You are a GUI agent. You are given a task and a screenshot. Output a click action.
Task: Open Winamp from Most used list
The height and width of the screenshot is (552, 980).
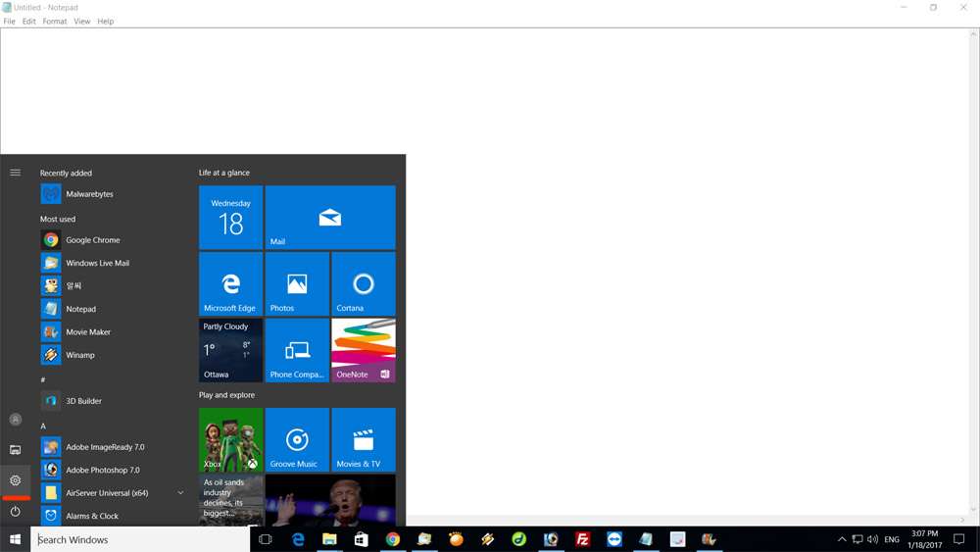(x=111, y=355)
